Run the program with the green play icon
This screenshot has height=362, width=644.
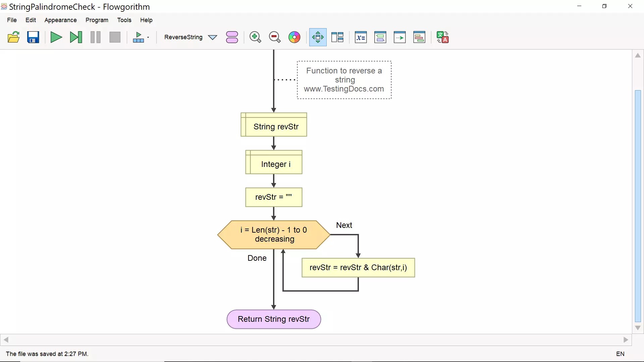(56, 37)
